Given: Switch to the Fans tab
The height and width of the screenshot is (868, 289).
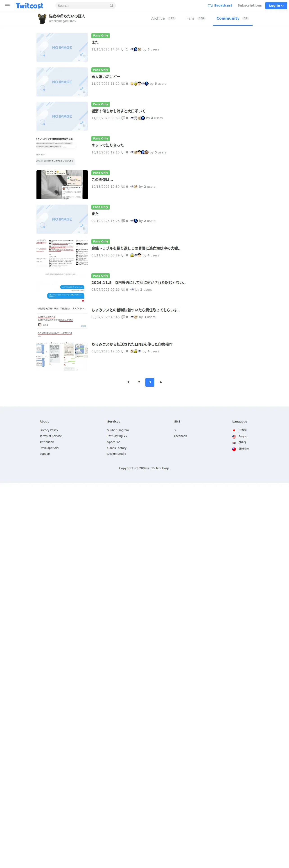Looking at the screenshot, I should tap(196, 18).
